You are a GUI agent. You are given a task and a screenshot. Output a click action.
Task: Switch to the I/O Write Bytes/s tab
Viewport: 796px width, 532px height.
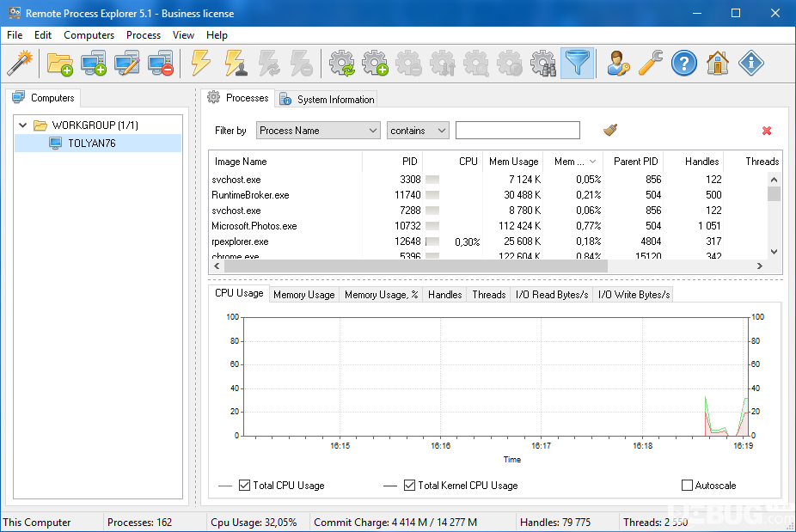pos(634,295)
